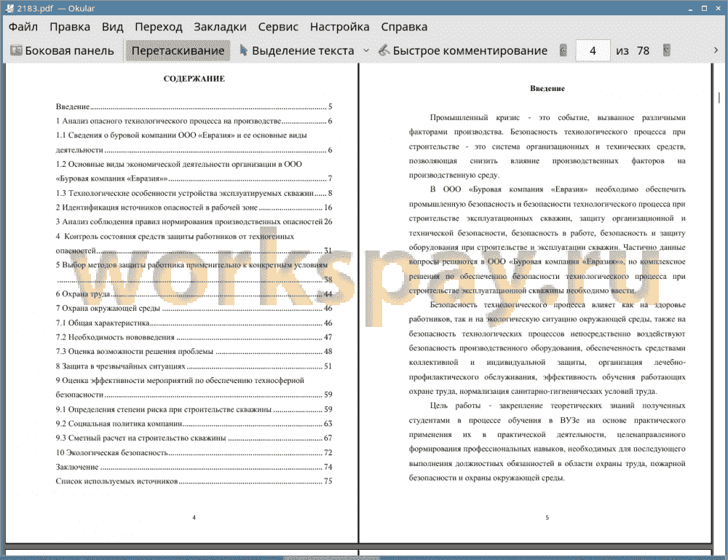
Task: Open the Справка menu
Action: click(404, 27)
